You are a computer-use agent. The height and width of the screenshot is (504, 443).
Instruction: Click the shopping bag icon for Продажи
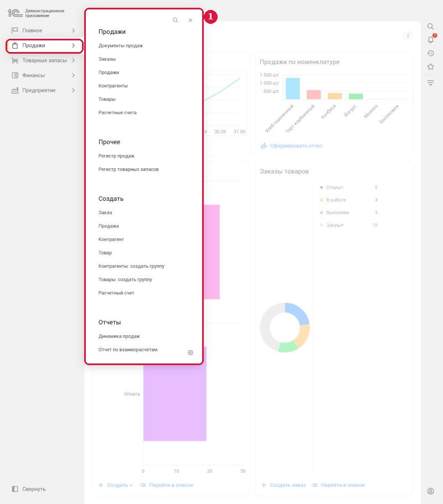click(15, 45)
